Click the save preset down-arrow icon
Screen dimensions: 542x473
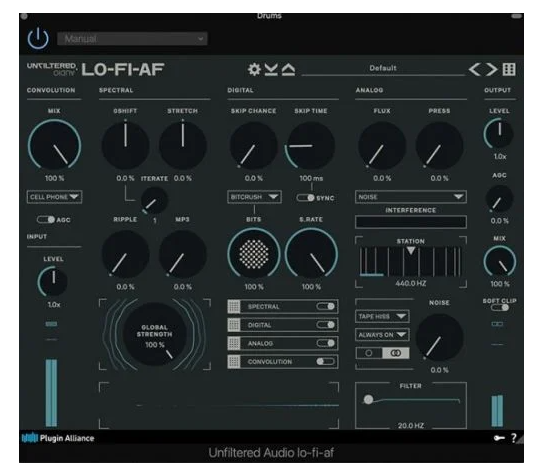271,69
